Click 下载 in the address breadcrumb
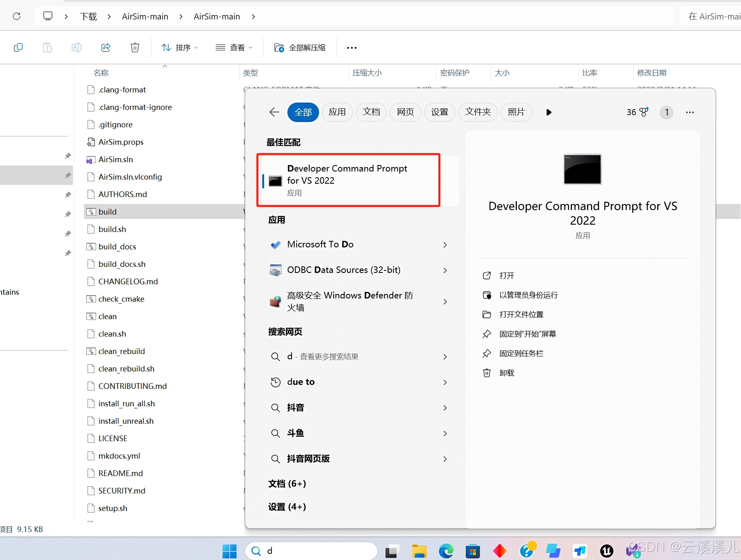This screenshot has height=560, width=741. pos(88,17)
